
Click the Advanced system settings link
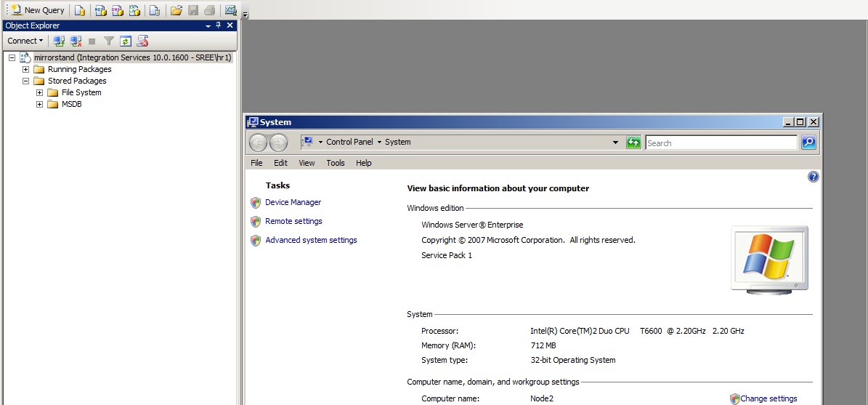(x=311, y=240)
